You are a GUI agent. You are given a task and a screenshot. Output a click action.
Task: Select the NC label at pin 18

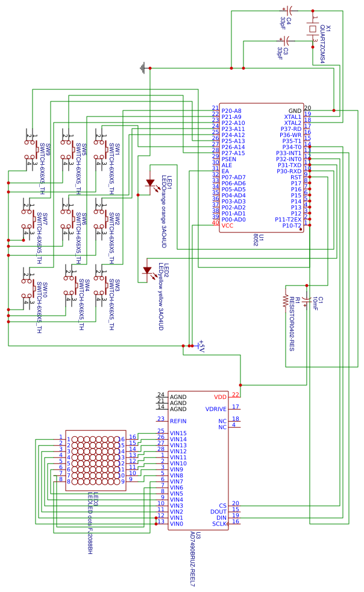[222, 421]
